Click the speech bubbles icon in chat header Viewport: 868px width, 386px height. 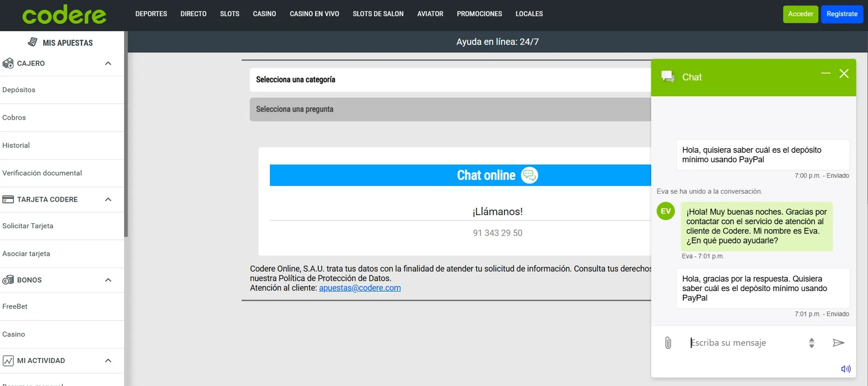coord(668,76)
